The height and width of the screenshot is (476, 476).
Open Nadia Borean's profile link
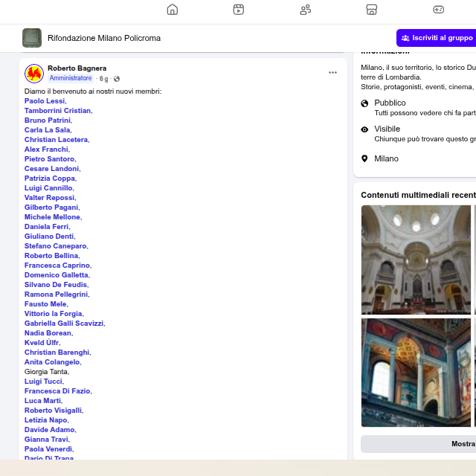[x=48, y=333]
